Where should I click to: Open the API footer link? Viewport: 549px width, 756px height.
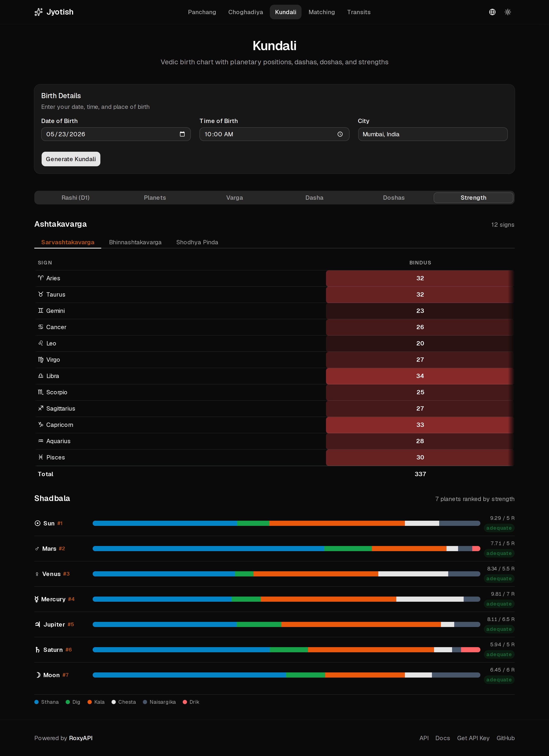point(424,738)
